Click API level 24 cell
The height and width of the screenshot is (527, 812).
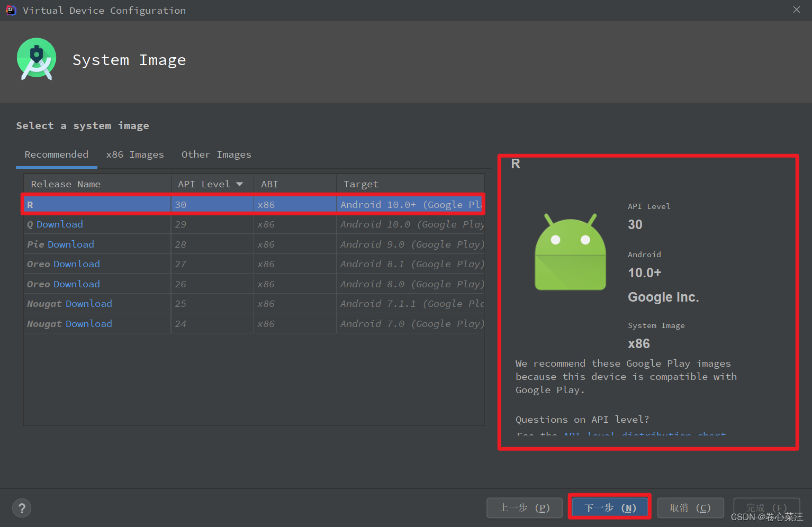(x=212, y=324)
